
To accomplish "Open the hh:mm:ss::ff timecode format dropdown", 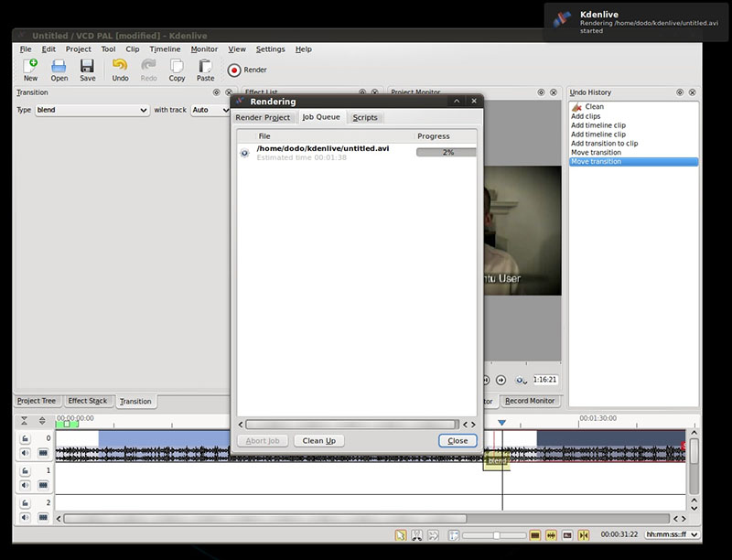I will click(x=672, y=535).
